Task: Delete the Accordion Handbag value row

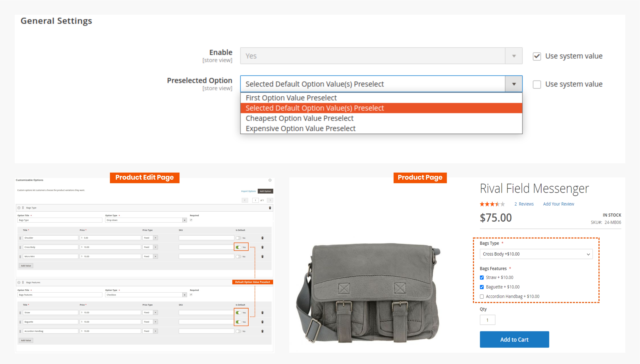Action: coord(262,331)
